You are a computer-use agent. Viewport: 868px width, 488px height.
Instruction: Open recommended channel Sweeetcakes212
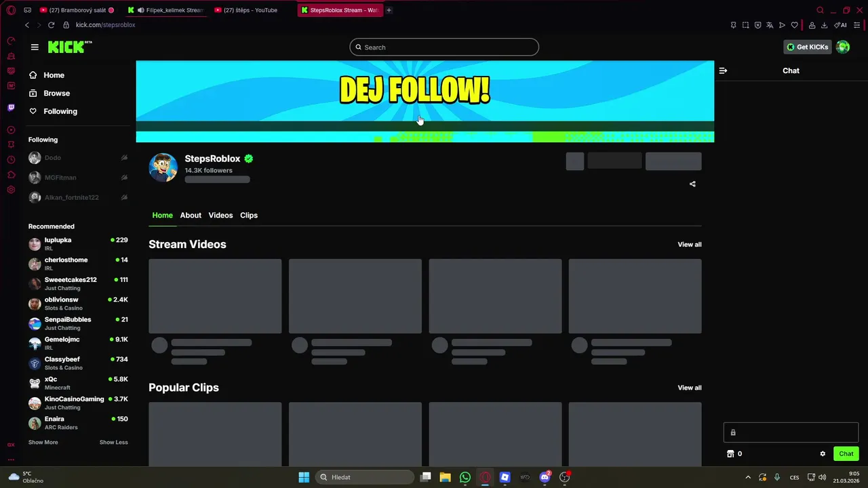pyautogui.click(x=78, y=283)
